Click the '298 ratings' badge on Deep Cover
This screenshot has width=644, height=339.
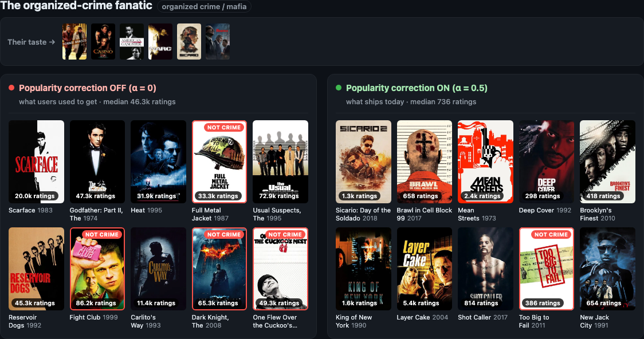[543, 196]
